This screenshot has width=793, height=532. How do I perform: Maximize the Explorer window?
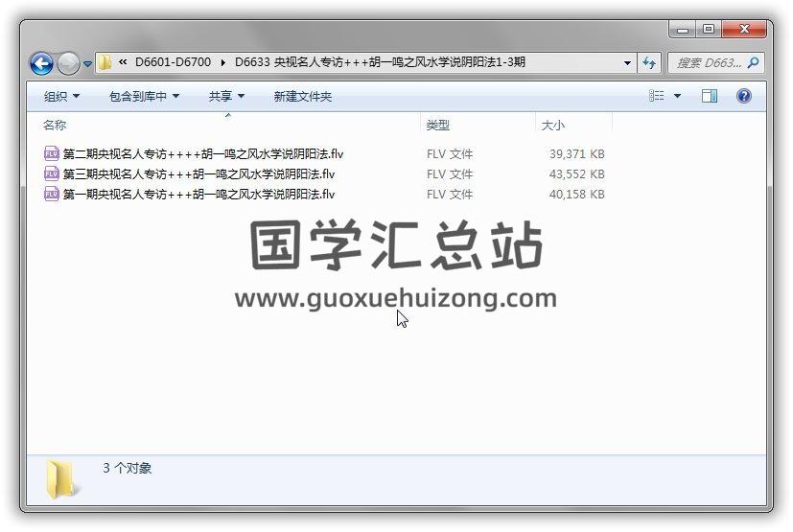click(x=709, y=30)
